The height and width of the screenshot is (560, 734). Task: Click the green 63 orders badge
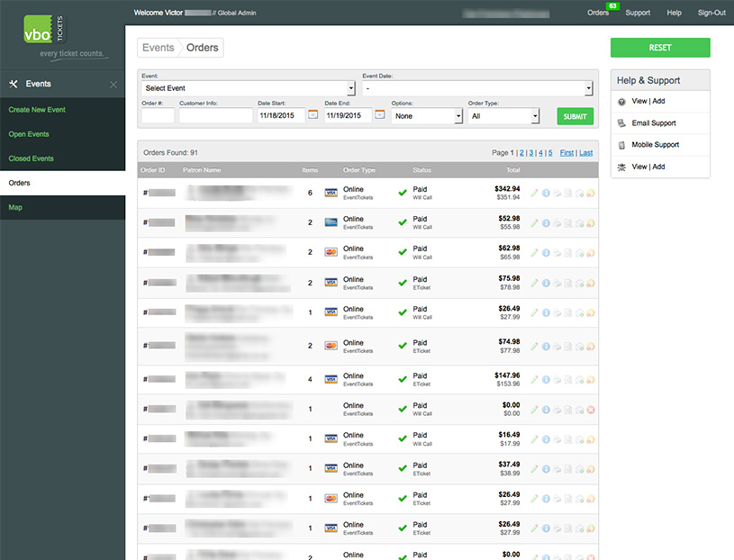click(x=612, y=6)
